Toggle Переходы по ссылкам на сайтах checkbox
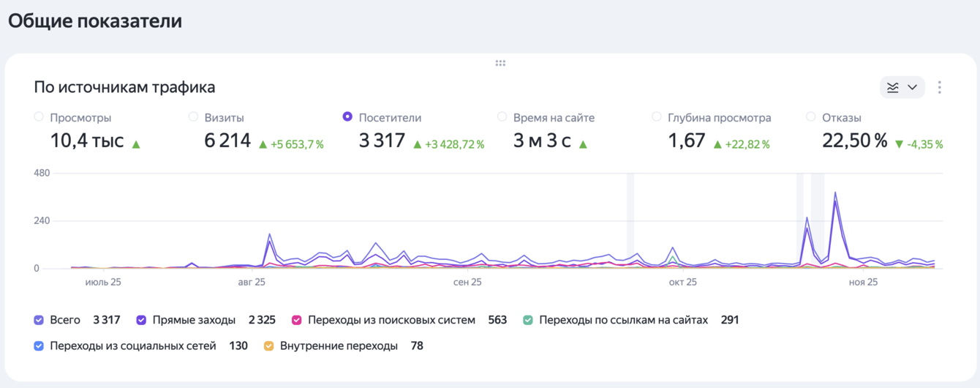Screen dimensions: 980x388 (528, 320)
